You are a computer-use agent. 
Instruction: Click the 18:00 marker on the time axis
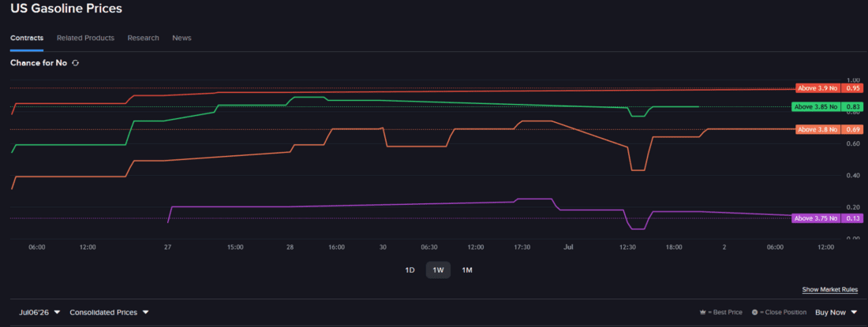tap(674, 247)
